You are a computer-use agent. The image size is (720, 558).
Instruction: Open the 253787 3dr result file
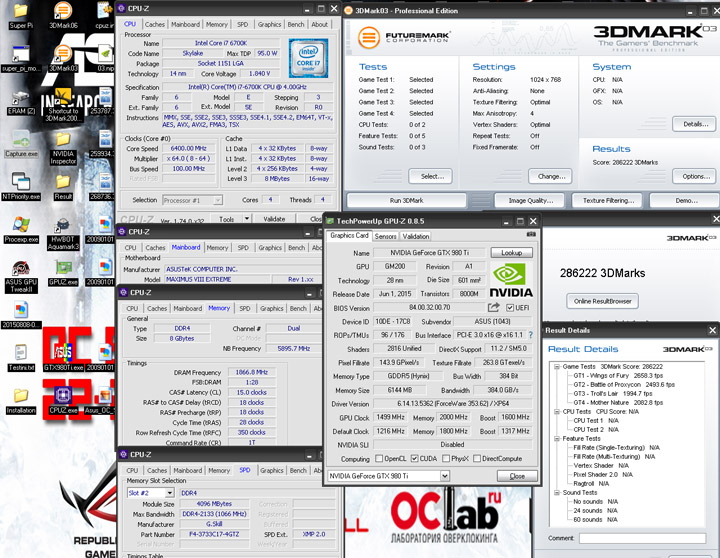tap(103, 102)
